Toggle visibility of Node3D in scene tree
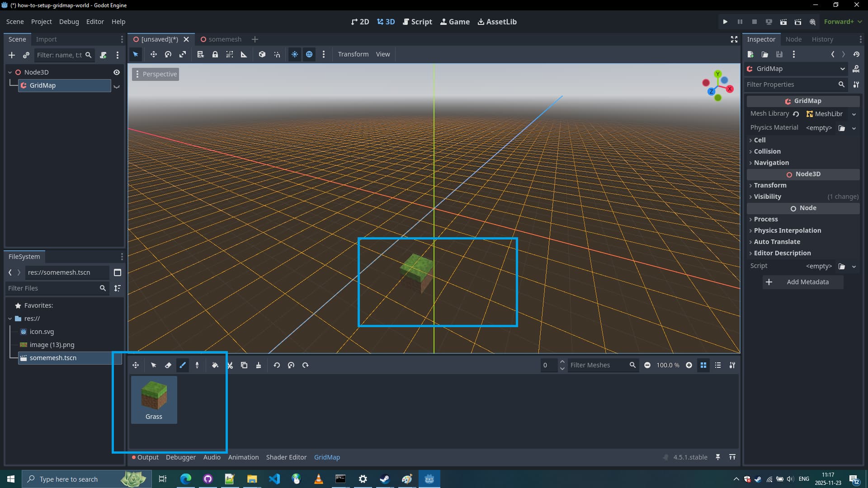Viewport: 868px width, 488px height. pyautogui.click(x=117, y=72)
